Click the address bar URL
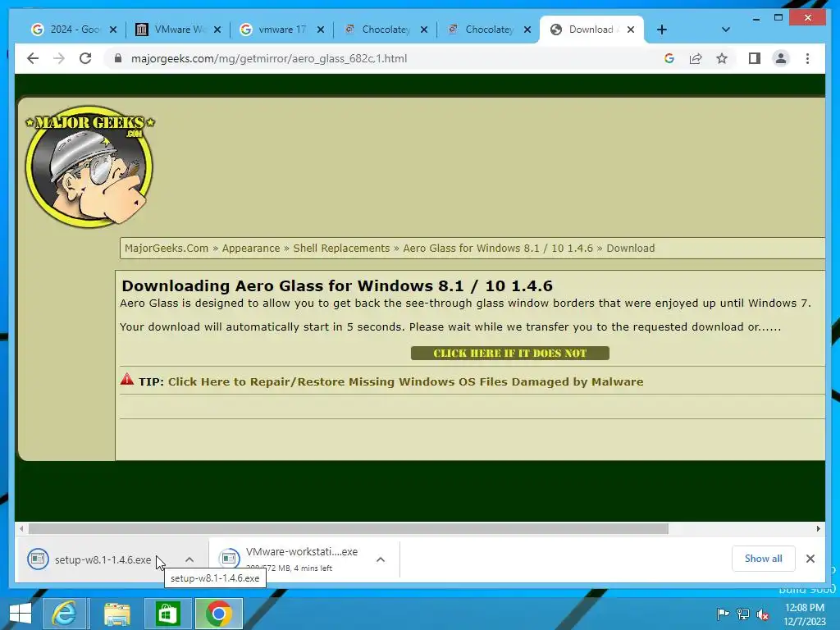840x630 pixels. (269, 58)
